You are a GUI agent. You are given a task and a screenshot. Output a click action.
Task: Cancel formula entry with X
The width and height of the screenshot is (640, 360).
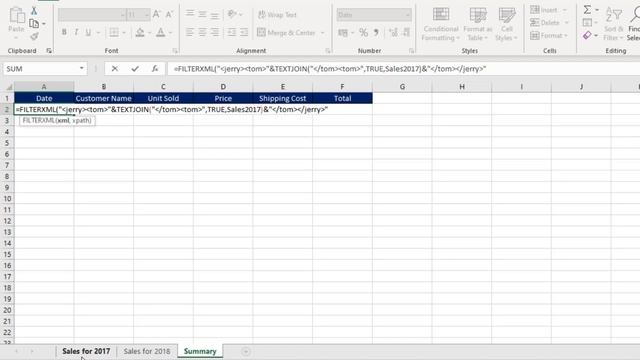click(115, 69)
